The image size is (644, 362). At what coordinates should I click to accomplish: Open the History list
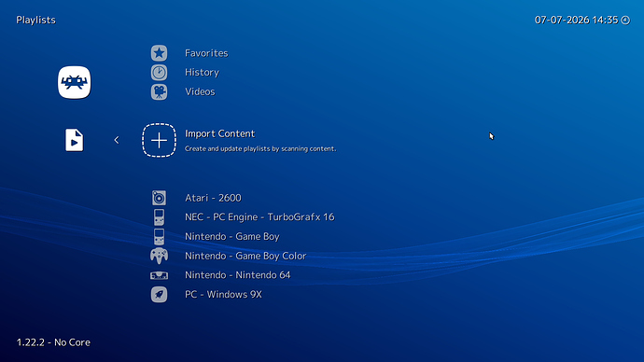(202, 73)
